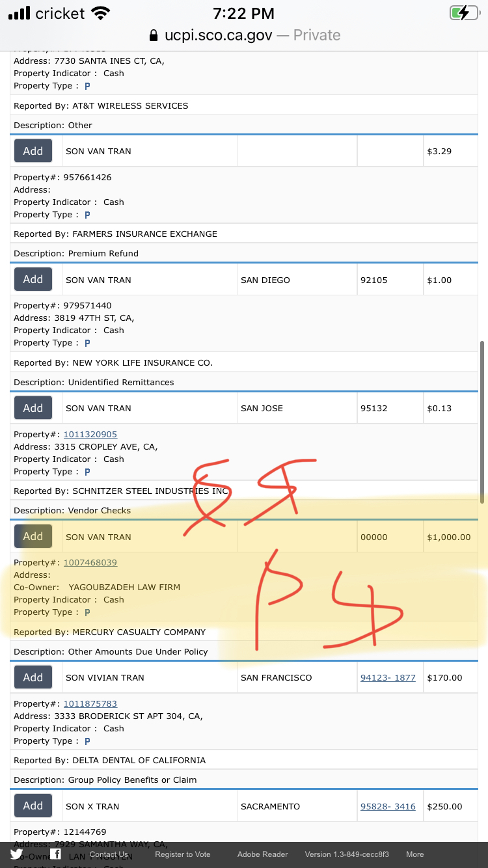The height and width of the screenshot is (868, 488).
Task: Click Version 1.3-849-cecc8f3 in footer
Action: (x=347, y=854)
